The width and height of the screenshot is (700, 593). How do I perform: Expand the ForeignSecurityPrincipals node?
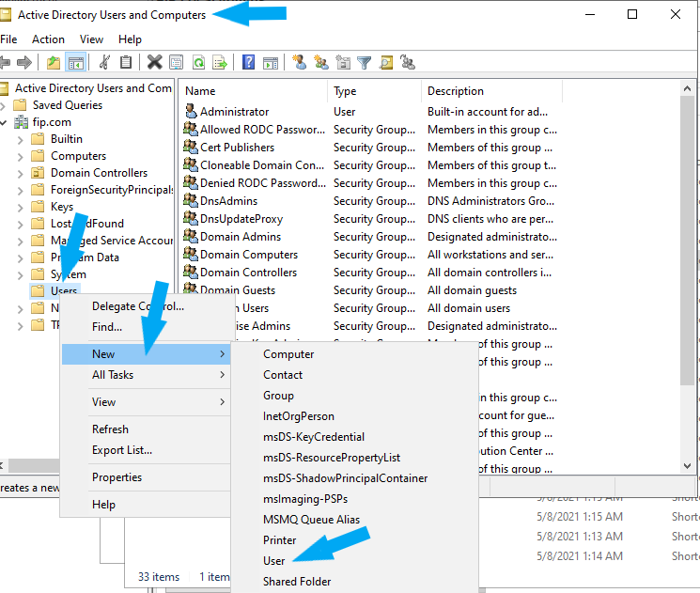click(20, 191)
